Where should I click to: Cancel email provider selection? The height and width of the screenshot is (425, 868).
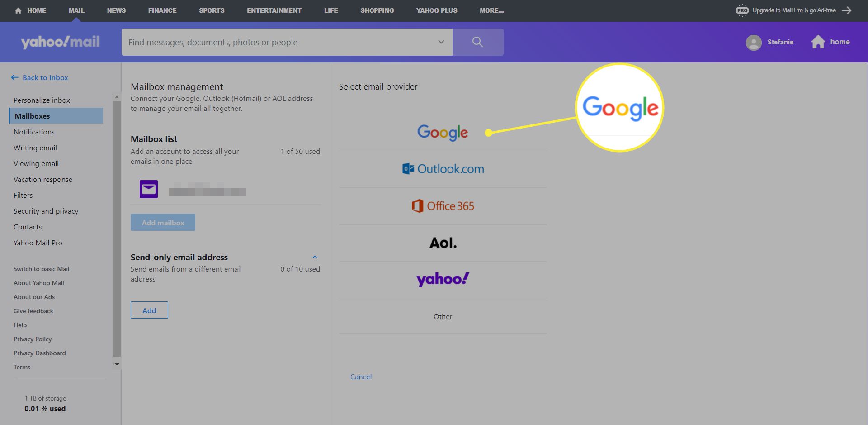coord(361,377)
